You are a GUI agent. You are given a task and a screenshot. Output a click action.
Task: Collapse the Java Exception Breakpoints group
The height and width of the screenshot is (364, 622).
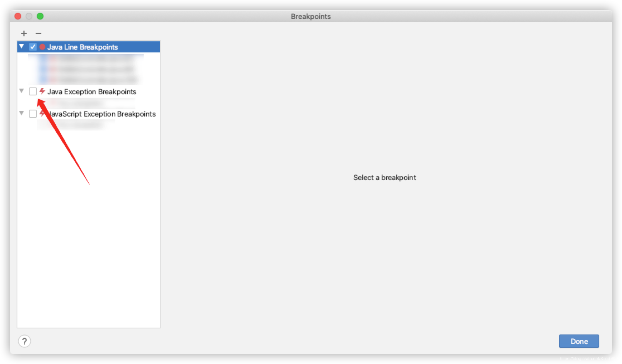(22, 91)
